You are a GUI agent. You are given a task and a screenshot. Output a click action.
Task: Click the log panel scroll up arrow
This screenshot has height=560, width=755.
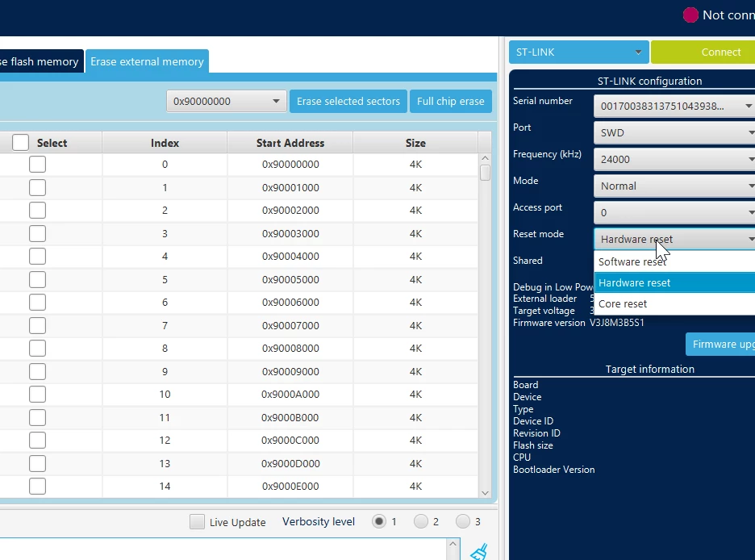(453, 544)
